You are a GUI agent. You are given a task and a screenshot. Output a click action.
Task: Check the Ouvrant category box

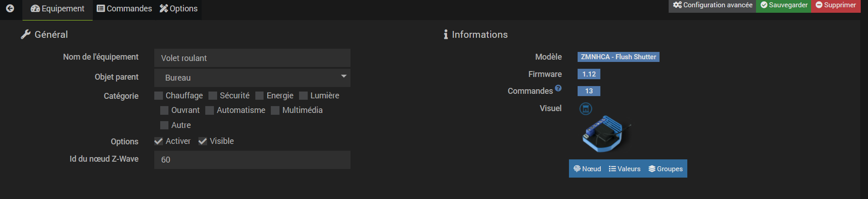point(164,110)
